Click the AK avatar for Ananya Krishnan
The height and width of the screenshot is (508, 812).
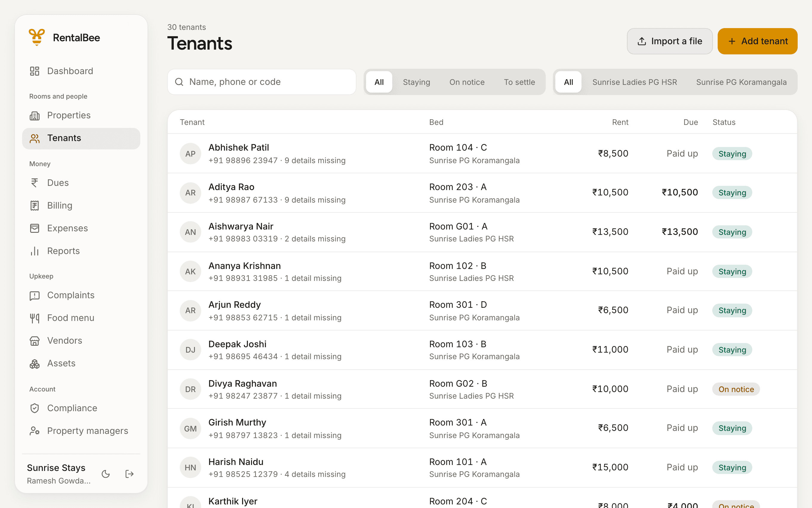pos(190,271)
